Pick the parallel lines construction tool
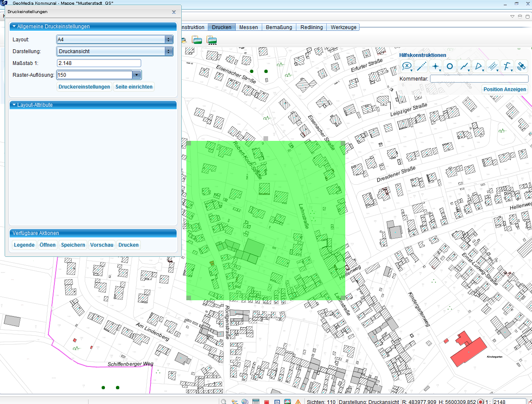Screen dimensions: 532x404 click(x=492, y=66)
